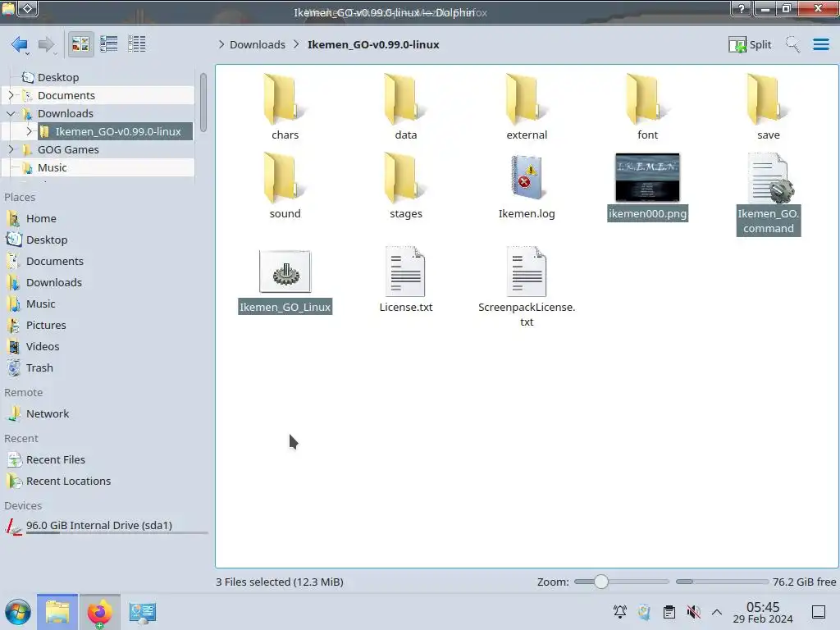Open the external folder
Image resolution: width=840 pixels, height=630 pixels.
527,107
